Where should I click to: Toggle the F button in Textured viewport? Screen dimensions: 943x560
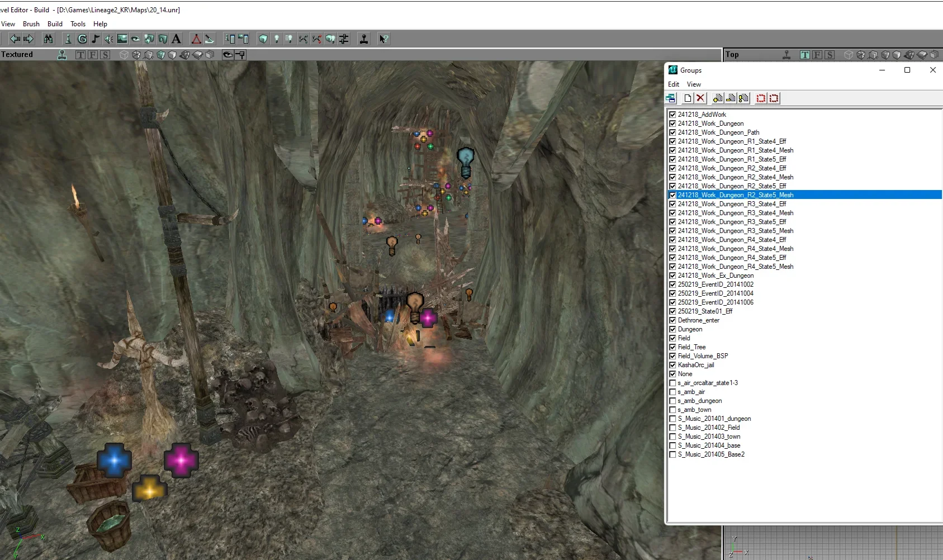(x=93, y=55)
